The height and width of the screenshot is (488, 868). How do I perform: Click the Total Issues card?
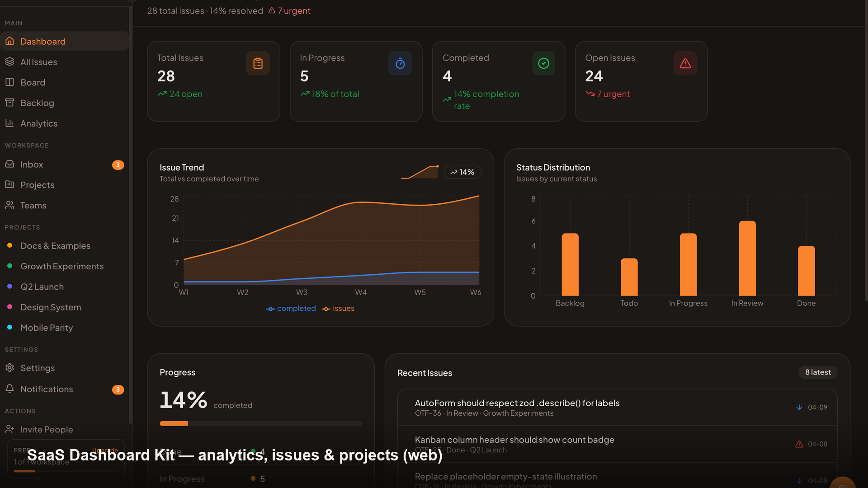click(213, 81)
